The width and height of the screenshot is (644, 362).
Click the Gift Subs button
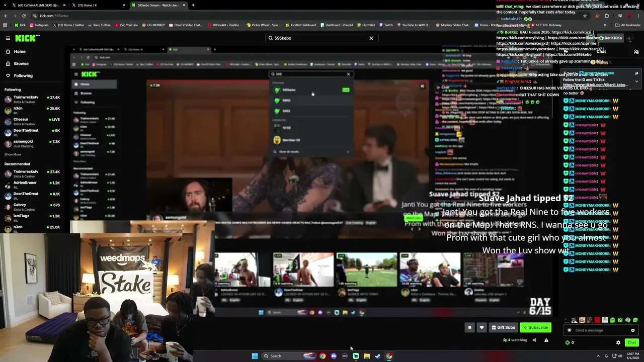tap(503, 327)
